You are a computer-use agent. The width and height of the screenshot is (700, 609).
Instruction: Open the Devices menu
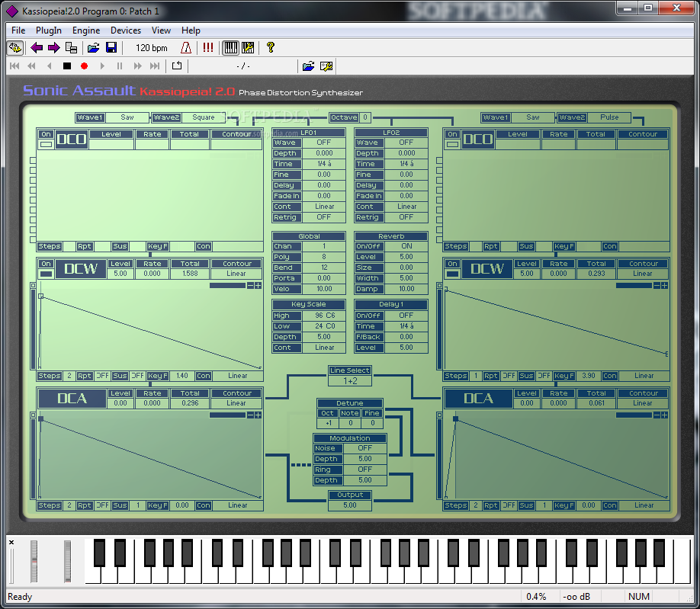pos(126,30)
